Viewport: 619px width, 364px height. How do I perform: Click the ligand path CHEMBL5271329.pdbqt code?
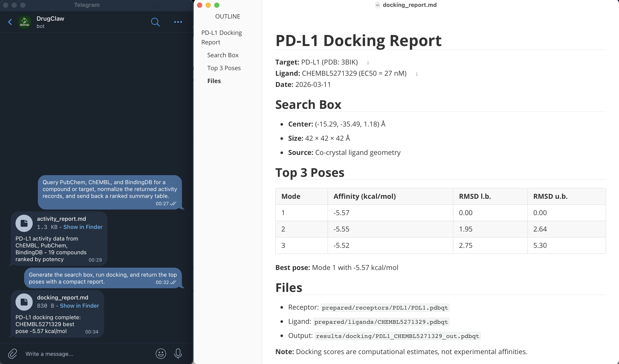[x=381, y=322]
